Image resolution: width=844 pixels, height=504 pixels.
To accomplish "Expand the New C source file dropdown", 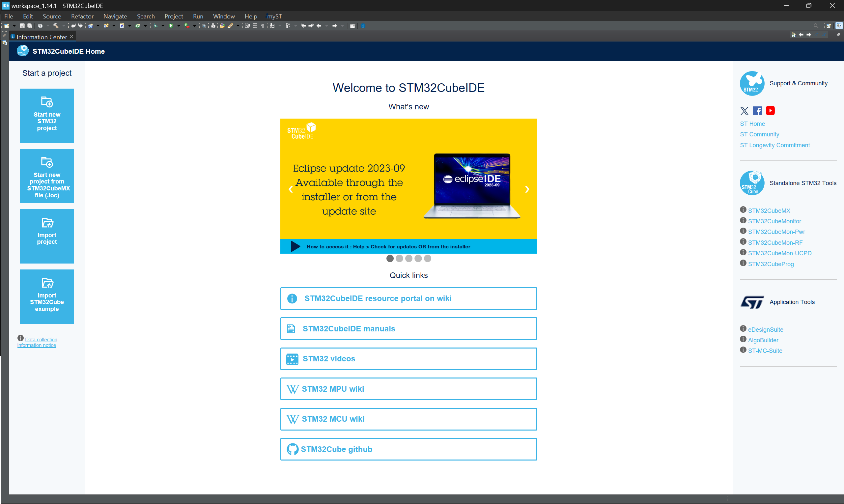I will [x=129, y=26].
